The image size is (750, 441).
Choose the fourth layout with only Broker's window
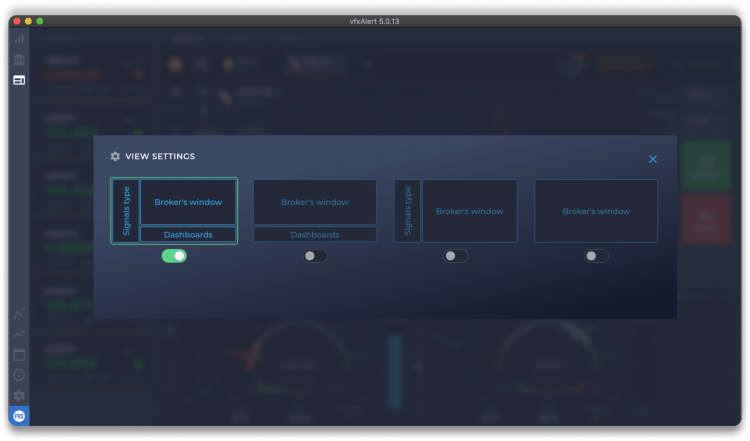596,211
